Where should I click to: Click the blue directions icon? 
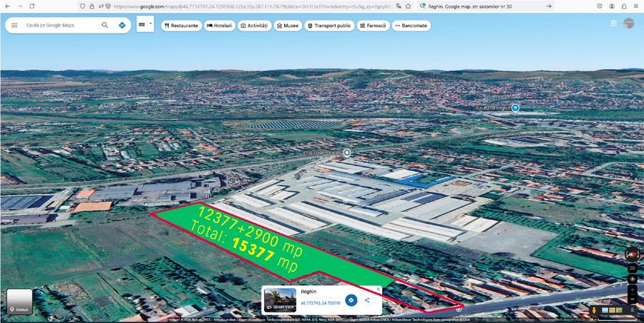click(x=122, y=25)
